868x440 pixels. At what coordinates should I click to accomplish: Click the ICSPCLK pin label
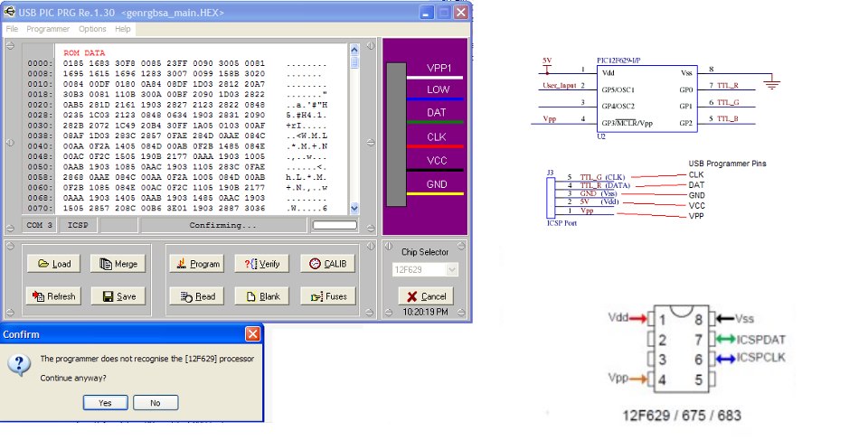click(761, 358)
